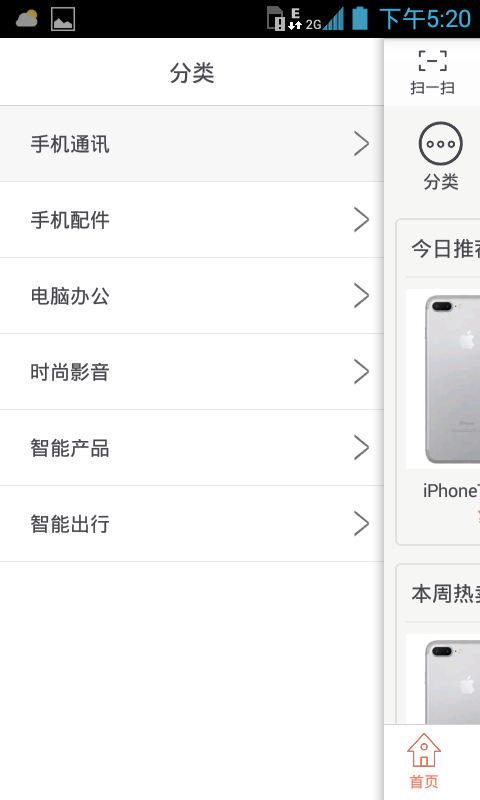Tap the weather cloud status icon
This screenshot has width=480, height=800.
point(27,19)
